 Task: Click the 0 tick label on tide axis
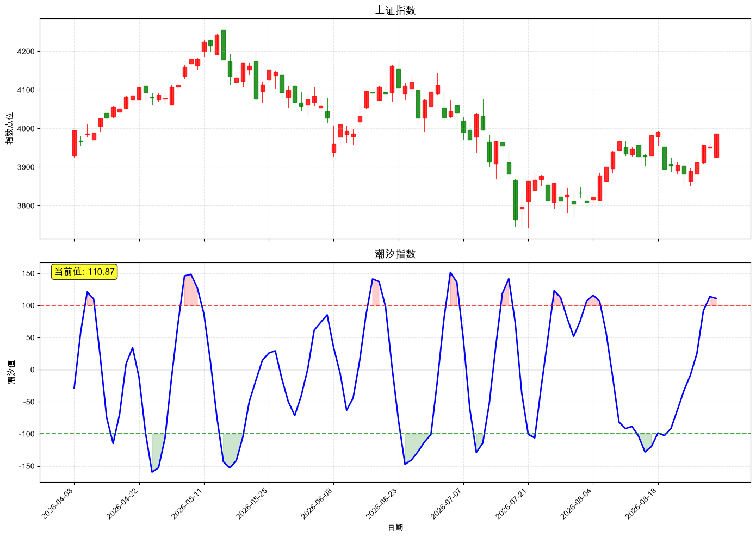[32, 370]
